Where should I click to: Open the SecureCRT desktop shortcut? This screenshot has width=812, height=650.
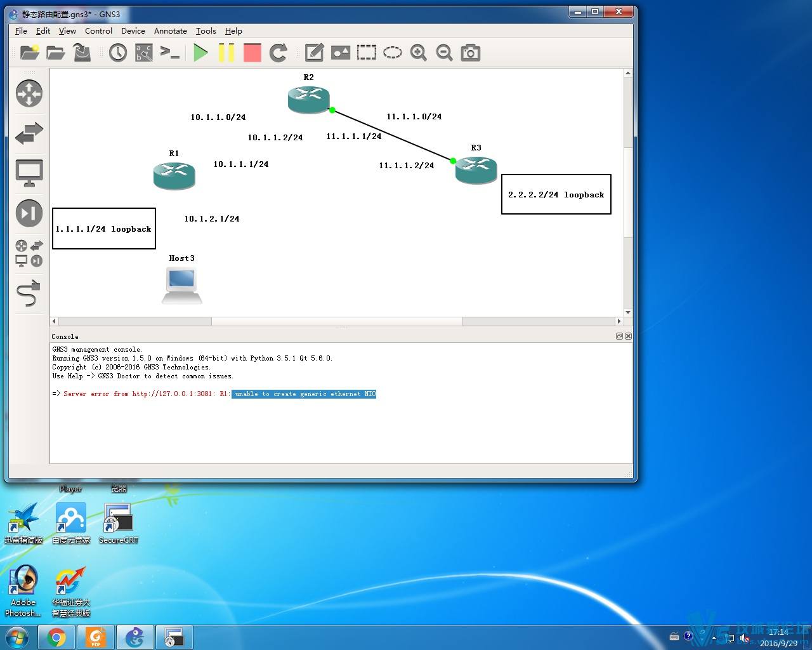[119, 524]
